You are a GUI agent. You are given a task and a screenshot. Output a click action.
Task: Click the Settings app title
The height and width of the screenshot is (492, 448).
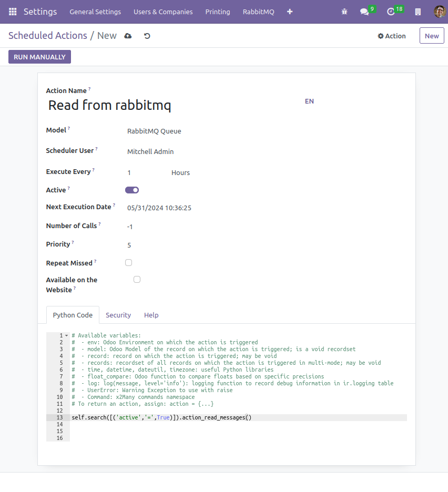point(40,12)
